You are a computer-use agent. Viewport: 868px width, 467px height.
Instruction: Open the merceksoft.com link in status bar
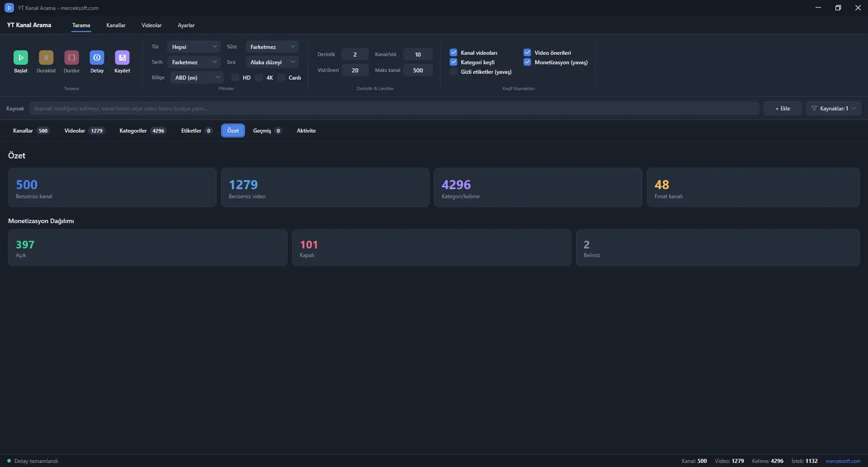point(843,461)
